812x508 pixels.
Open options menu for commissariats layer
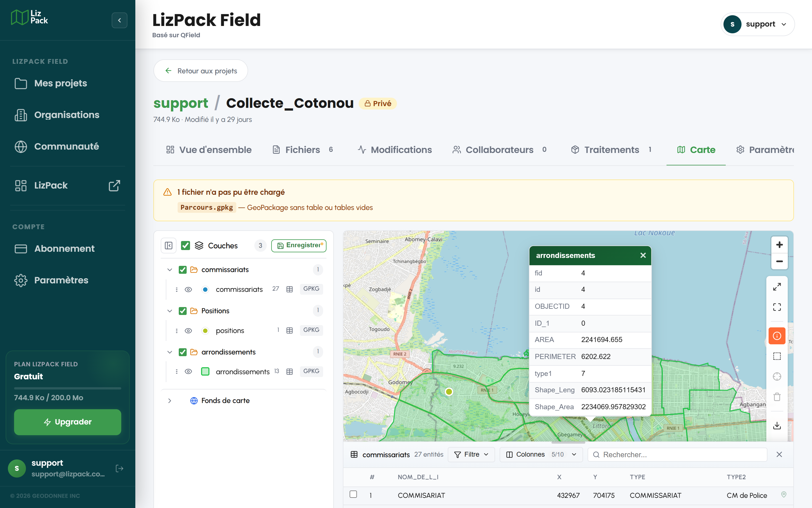coord(176,289)
